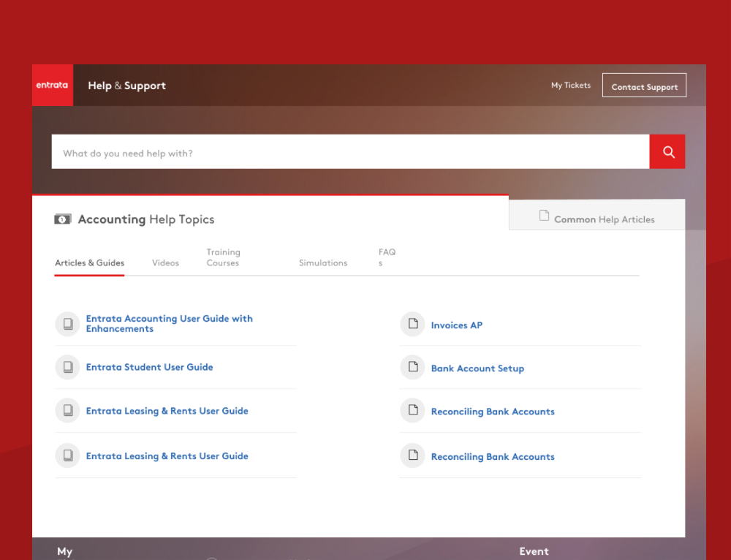Image resolution: width=731 pixels, height=560 pixels.
Task: Click the document icon beside Bank Account Setup
Action: [x=413, y=368]
